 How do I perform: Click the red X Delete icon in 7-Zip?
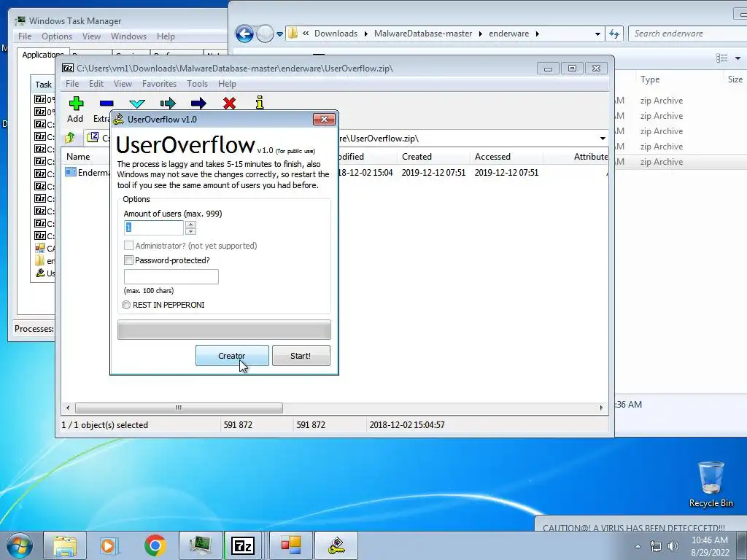tap(229, 104)
